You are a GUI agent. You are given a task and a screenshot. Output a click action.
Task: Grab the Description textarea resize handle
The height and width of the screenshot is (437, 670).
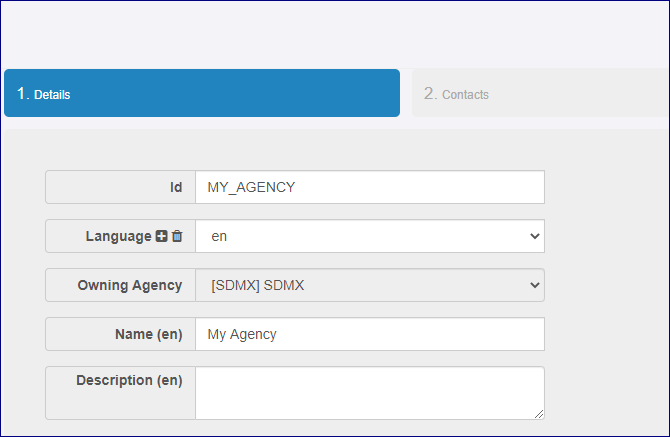(x=540, y=414)
